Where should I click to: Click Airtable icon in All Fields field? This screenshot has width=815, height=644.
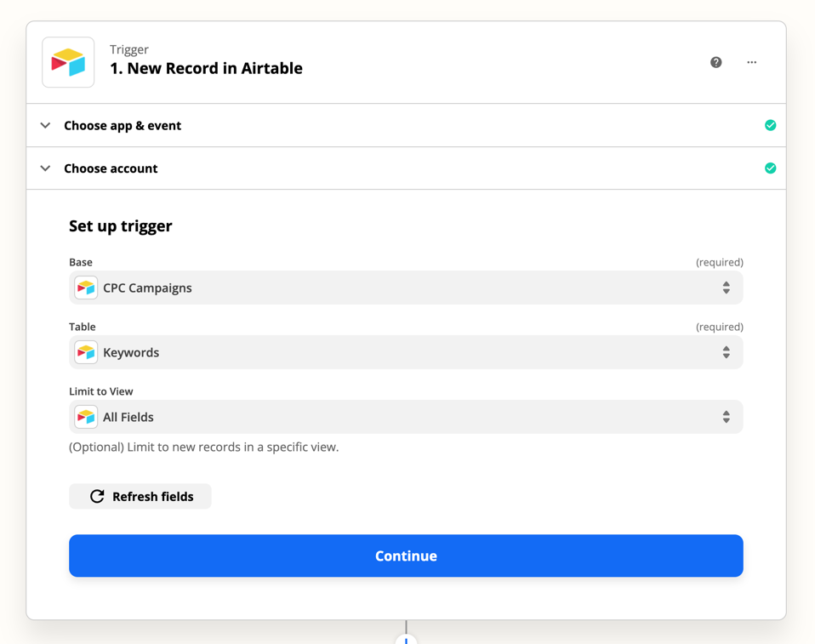tap(86, 417)
